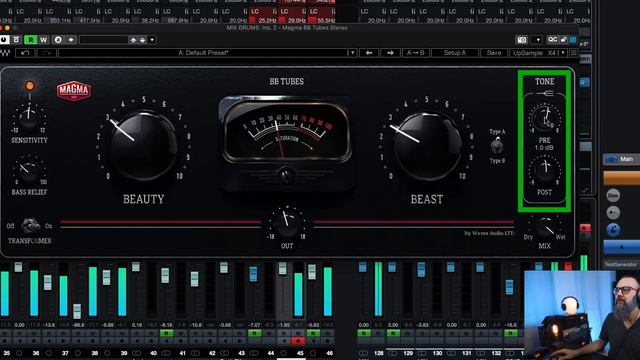Viewport: 640px width, 360px height.
Task: Open the A: Default Preset dropdown
Action: 207,53
